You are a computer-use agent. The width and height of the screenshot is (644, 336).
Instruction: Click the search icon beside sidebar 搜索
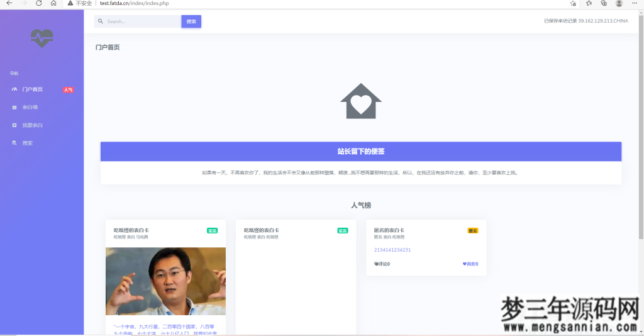14,143
